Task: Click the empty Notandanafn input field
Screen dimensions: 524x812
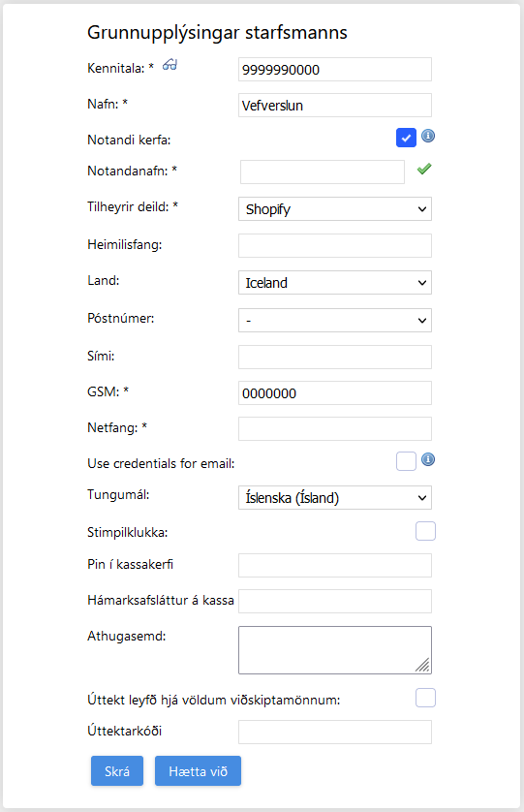Action: [323, 172]
